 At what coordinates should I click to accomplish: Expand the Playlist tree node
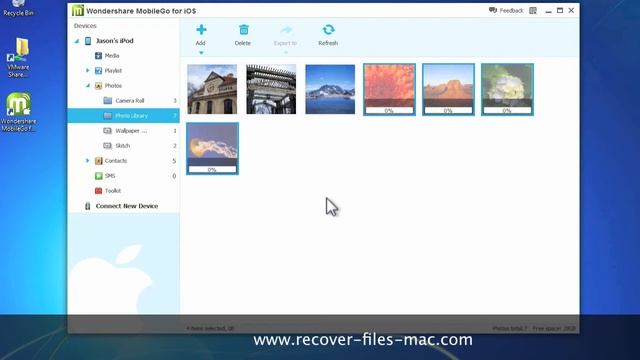(87, 71)
